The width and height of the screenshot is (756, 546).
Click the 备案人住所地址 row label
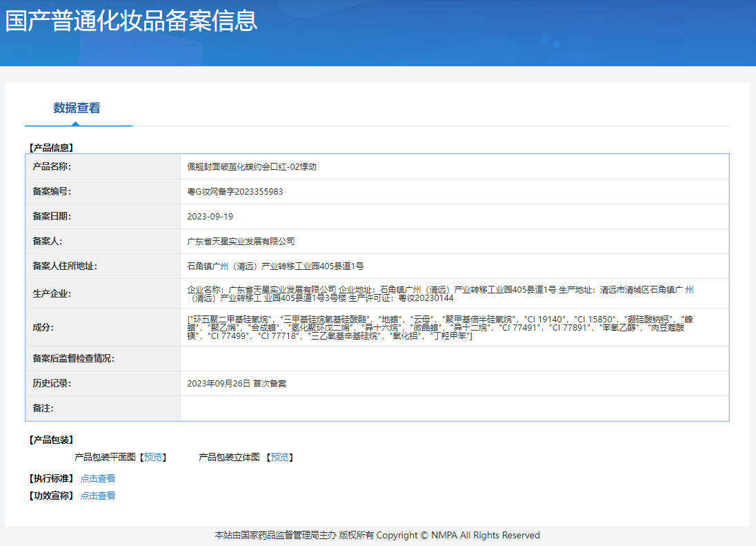(65, 266)
